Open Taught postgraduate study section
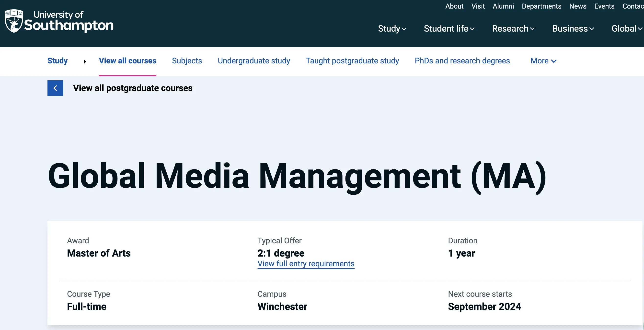 [352, 61]
